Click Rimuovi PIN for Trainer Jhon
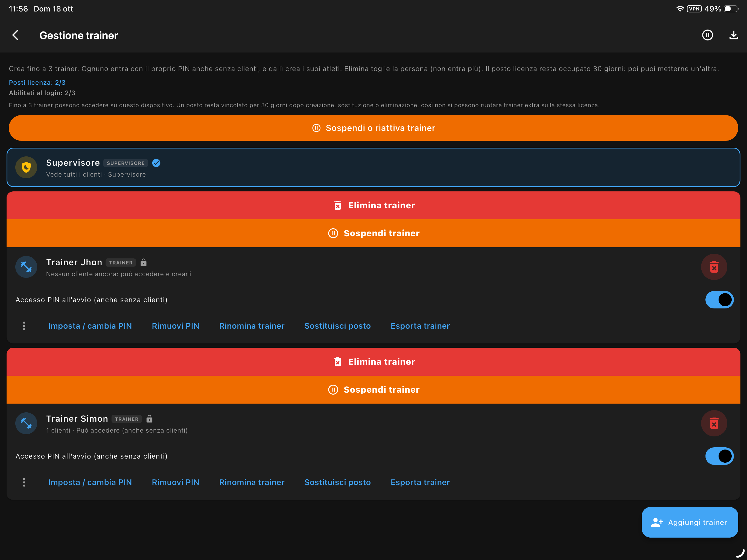The image size is (747, 560). pos(176,326)
